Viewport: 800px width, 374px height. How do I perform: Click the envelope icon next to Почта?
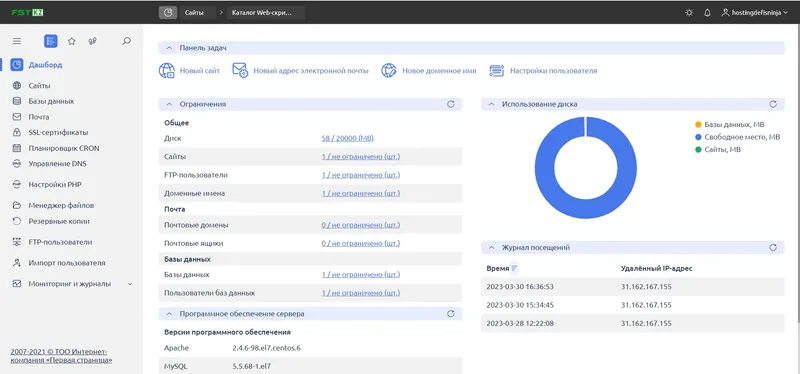point(17,117)
